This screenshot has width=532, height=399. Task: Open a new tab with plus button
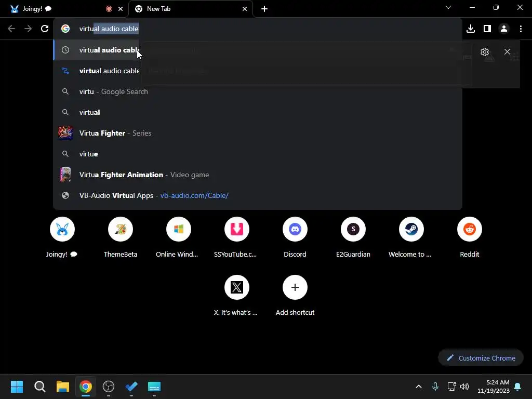pyautogui.click(x=264, y=9)
